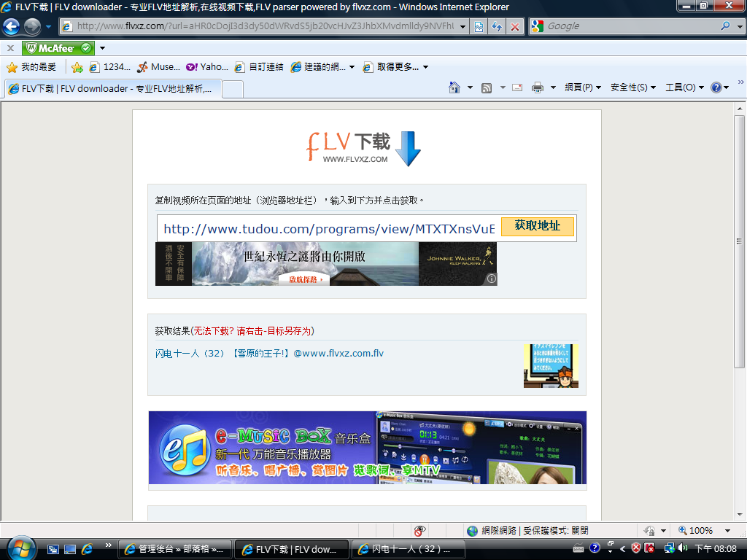747x560 pixels.
Task: Open the recent pages dropdown arrow
Action: (48, 27)
